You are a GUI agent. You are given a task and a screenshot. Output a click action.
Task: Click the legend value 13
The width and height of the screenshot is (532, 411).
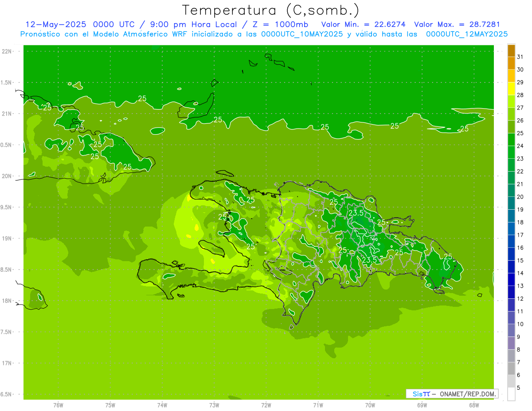pyautogui.click(x=520, y=286)
